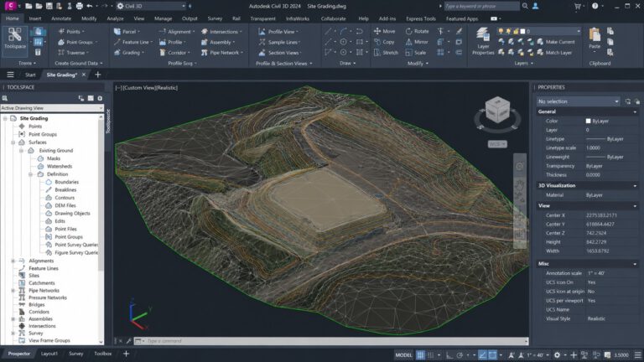Open the Pipe Network tool
Screen dimensions: 644x362
221,53
